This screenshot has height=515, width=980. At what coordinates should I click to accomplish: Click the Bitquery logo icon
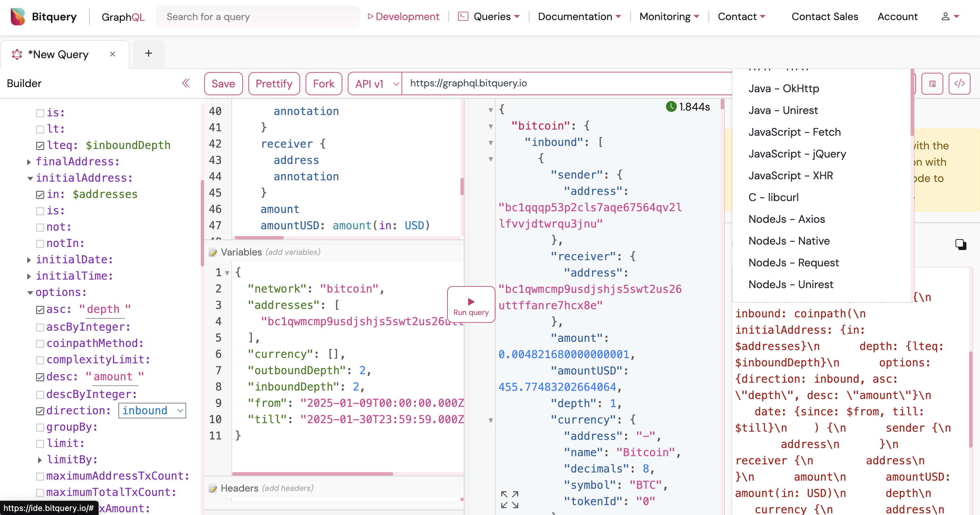click(x=17, y=16)
